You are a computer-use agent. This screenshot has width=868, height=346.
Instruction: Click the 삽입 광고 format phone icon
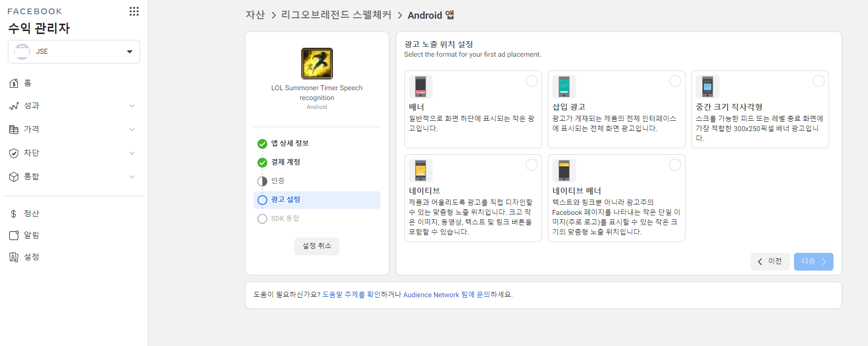(564, 87)
